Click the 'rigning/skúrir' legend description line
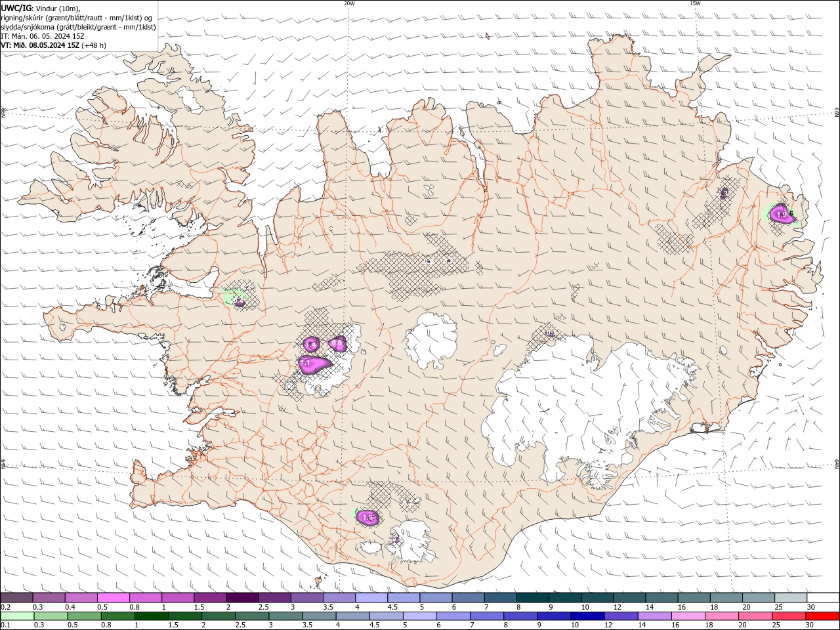This screenshot has height=630, width=840. click(77, 18)
